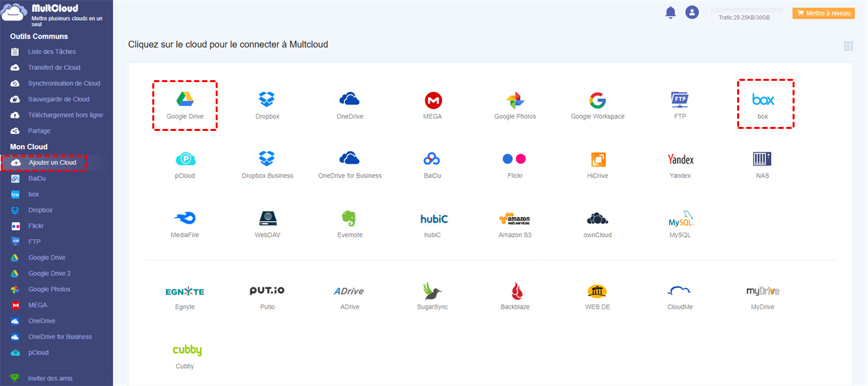Open Partage in sidebar

[39, 131]
